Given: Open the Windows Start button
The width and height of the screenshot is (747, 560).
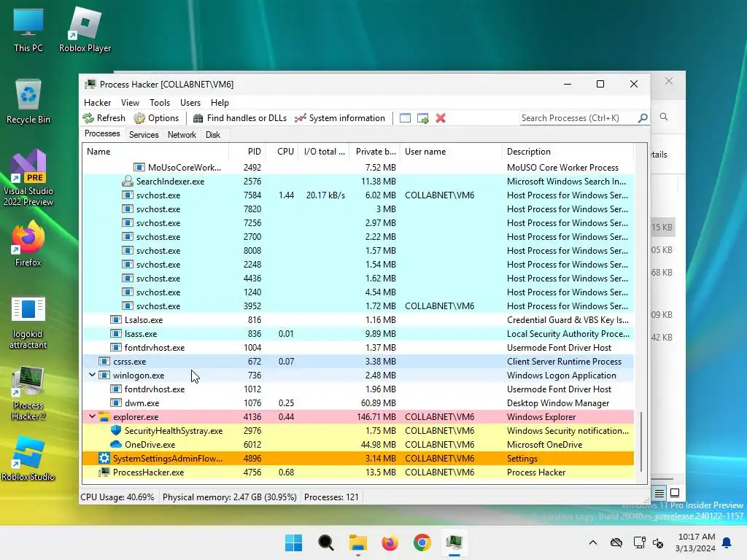Looking at the screenshot, I should [x=293, y=542].
